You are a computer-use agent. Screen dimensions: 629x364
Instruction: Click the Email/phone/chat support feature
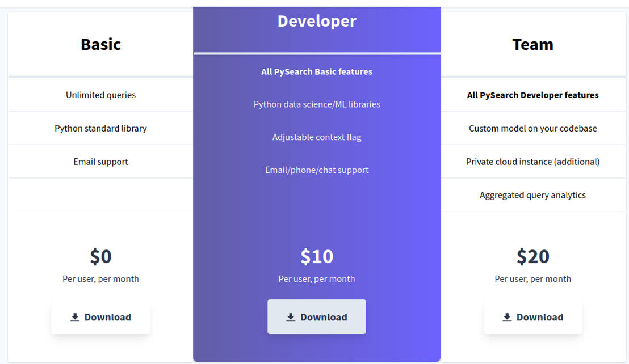coord(317,170)
